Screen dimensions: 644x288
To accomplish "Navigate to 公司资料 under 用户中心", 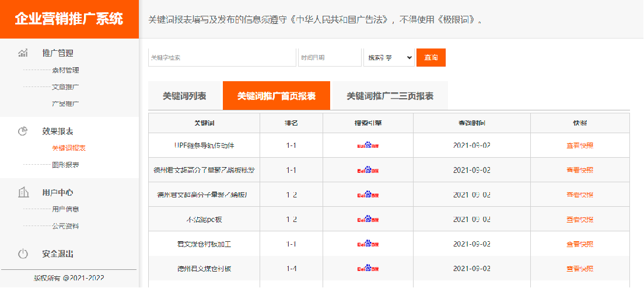I will click(65, 226).
